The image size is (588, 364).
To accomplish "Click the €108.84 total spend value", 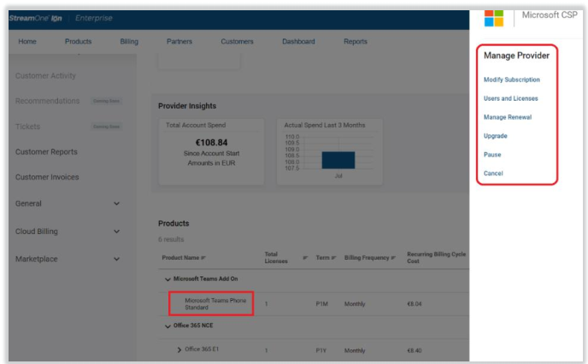I will pyautogui.click(x=211, y=143).
